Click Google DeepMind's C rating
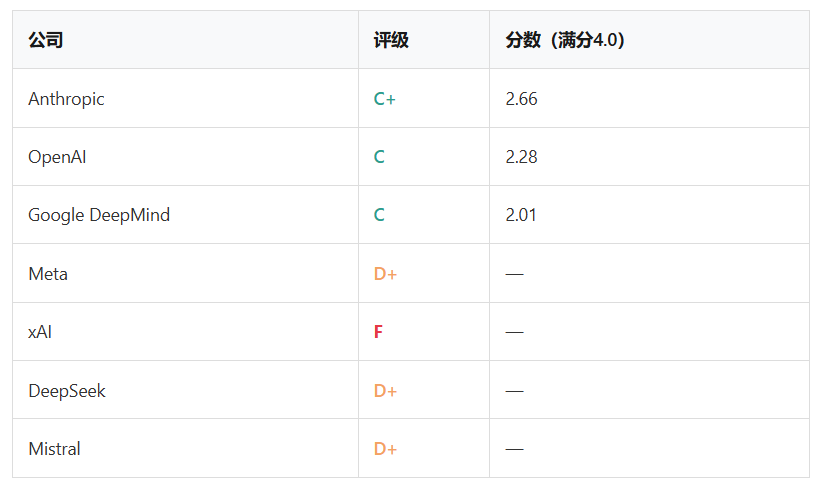Viewport: 820px width, 489px height. (x=379, y=215)
